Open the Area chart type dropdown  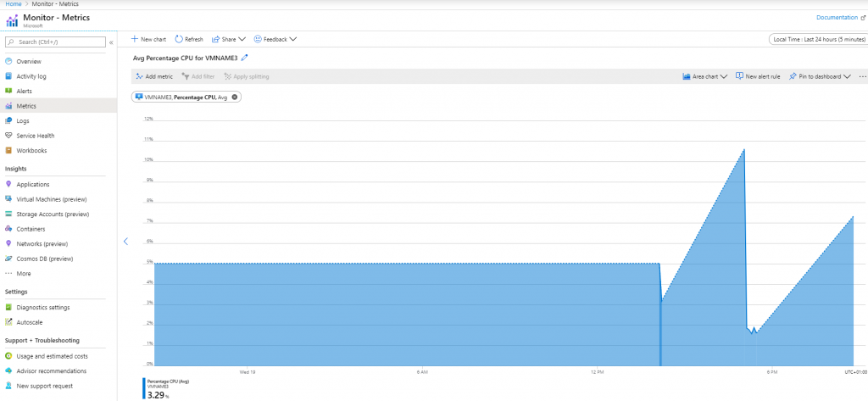(704, 76)
